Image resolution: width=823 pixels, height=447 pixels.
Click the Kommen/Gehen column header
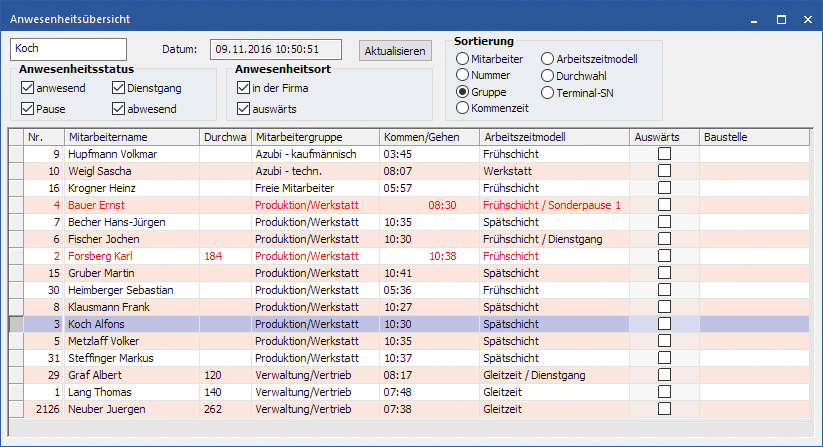coord(429,137)
